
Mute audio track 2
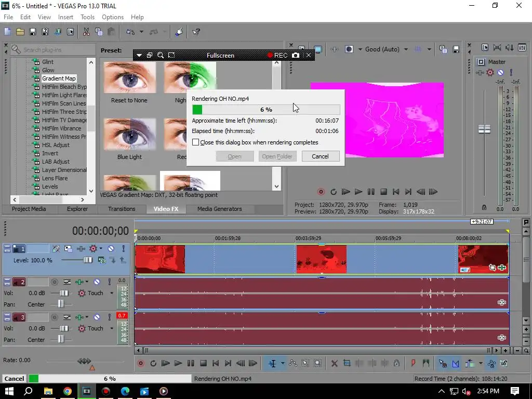97,282
